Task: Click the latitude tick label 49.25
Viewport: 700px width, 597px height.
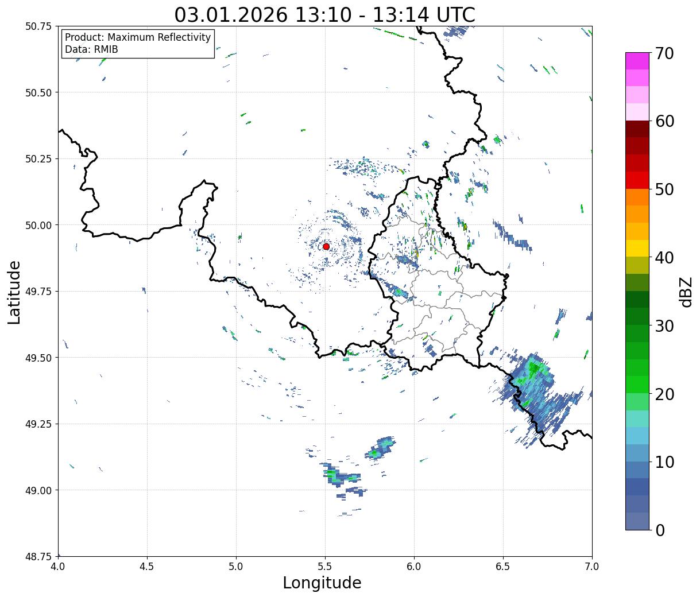Action: [x=38, y=424]
